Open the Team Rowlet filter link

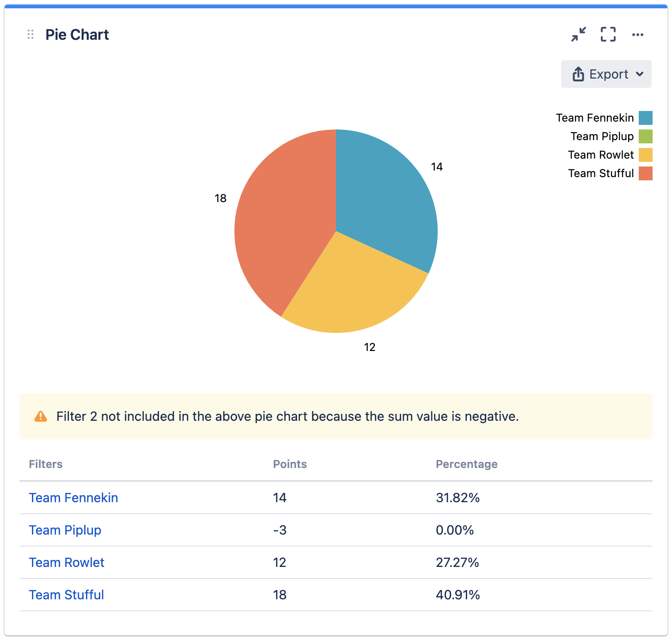[x=67, y=562]
